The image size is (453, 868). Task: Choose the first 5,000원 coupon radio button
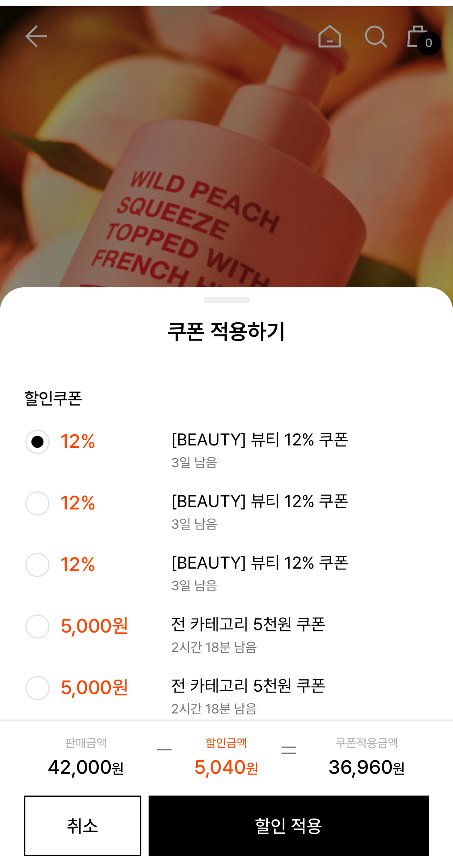[37, 626]
